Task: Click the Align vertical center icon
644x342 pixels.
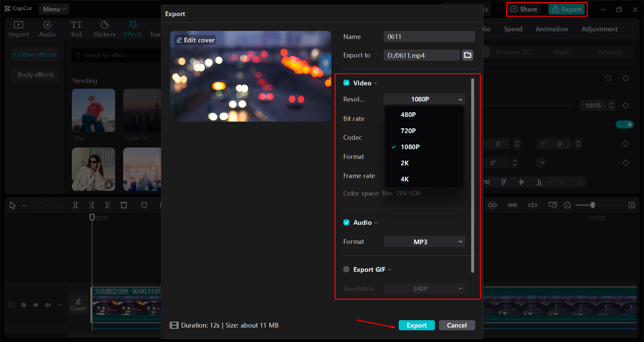Action: pyautogui.click(x=521, y=182)
